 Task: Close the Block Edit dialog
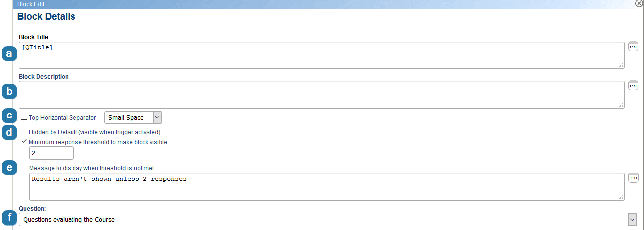pyautogui.click(x=639, y=3)
